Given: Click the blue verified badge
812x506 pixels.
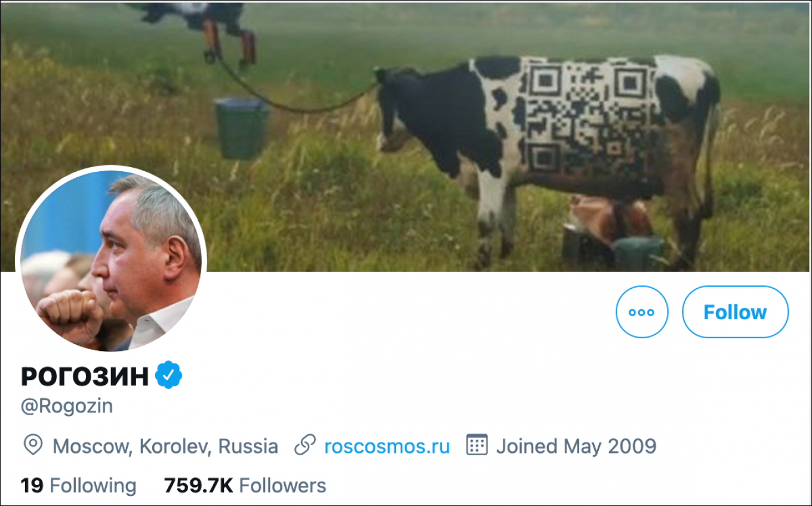Looking at the screenshot, I should [169, 375].
